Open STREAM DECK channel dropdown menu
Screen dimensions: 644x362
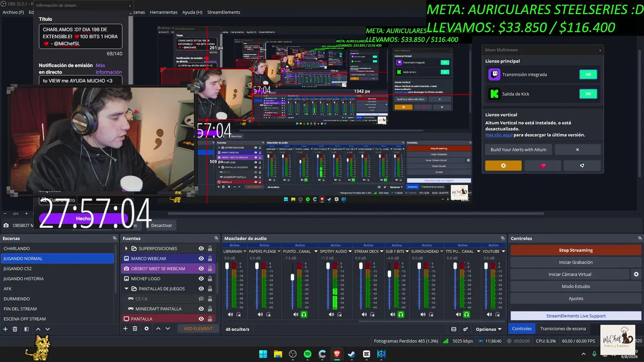click(381, 251)
